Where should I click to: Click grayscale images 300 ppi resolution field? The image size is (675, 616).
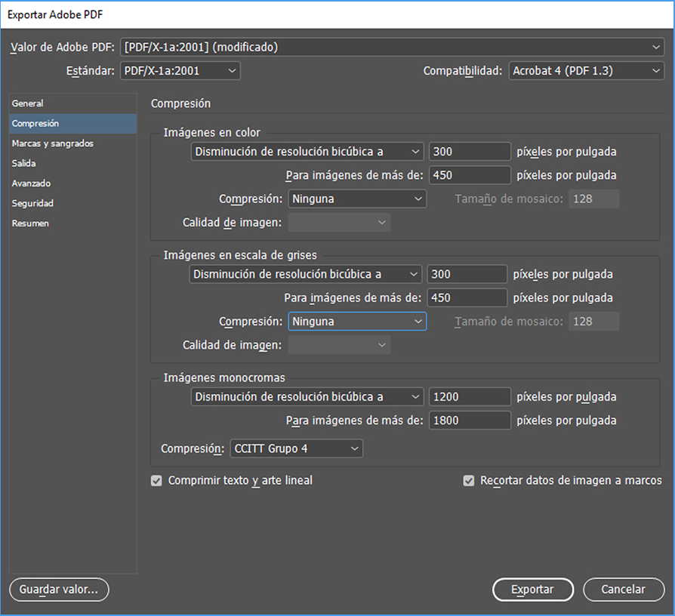(467, 274)
